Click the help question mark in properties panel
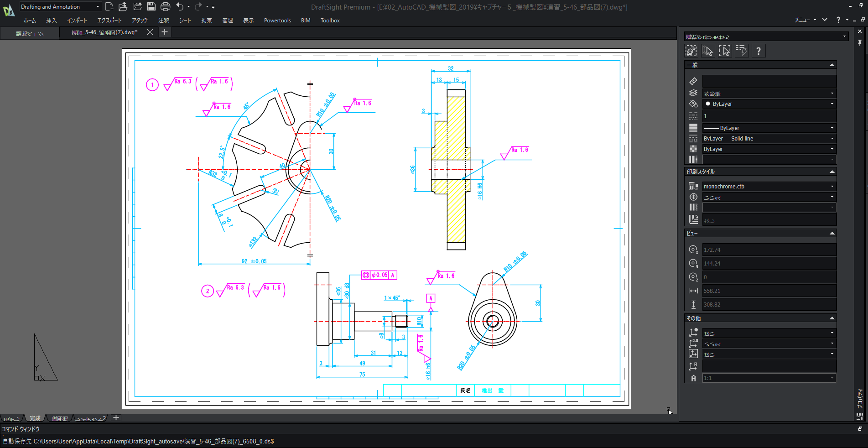 [x=758, y=51]
